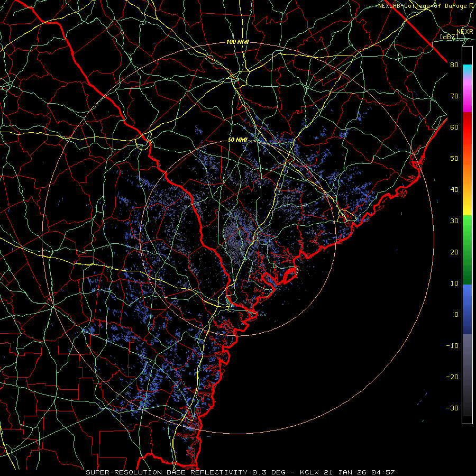Select the 30 value on the dBZ scale
Screen dimensions: 476x476
point(454,221)
